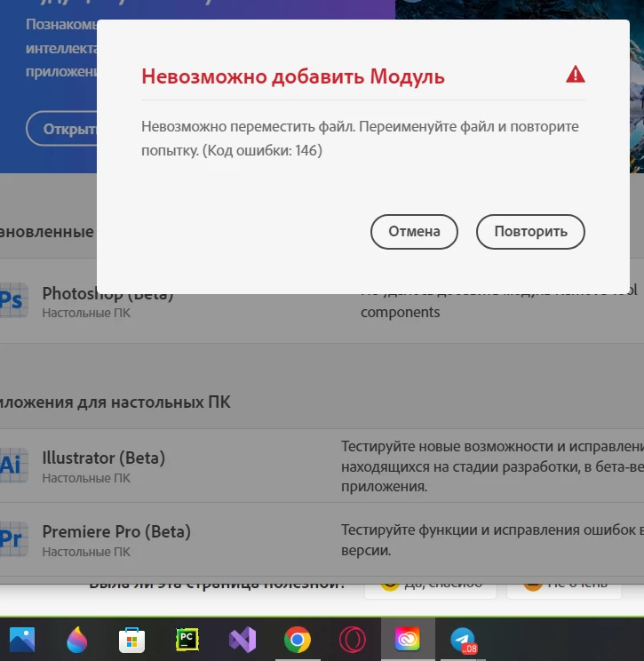Open the Paint 3D droplet taskbar icon
The image size is (644, 661).
76,639
